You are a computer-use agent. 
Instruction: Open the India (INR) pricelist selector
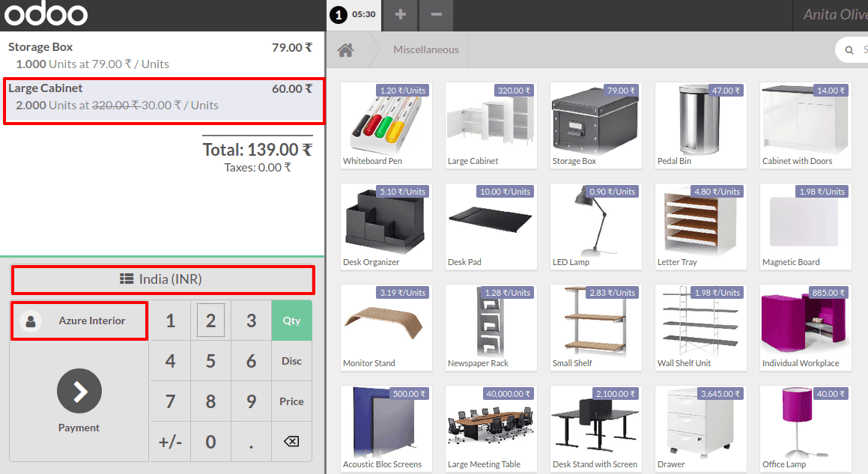163,279
